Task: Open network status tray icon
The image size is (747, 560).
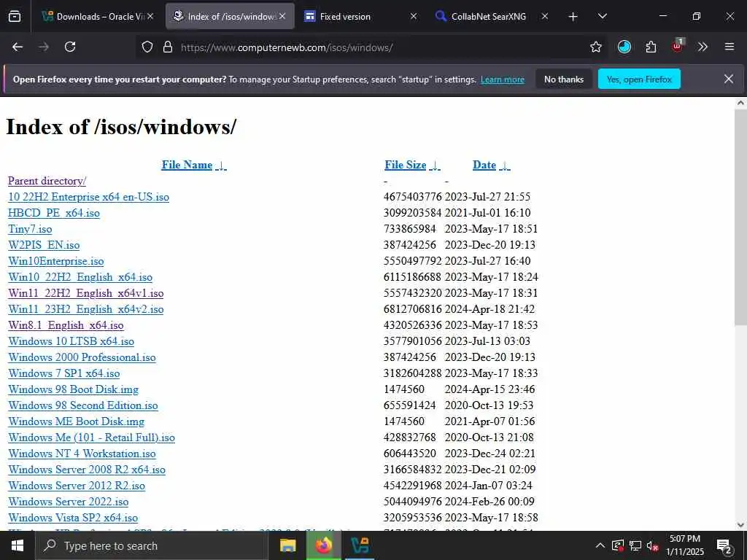Action: tap(635, 545)
